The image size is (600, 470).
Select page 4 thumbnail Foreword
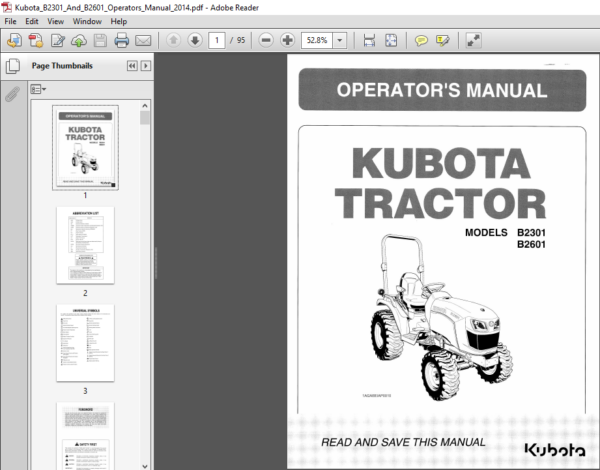(x=85, y=436)
